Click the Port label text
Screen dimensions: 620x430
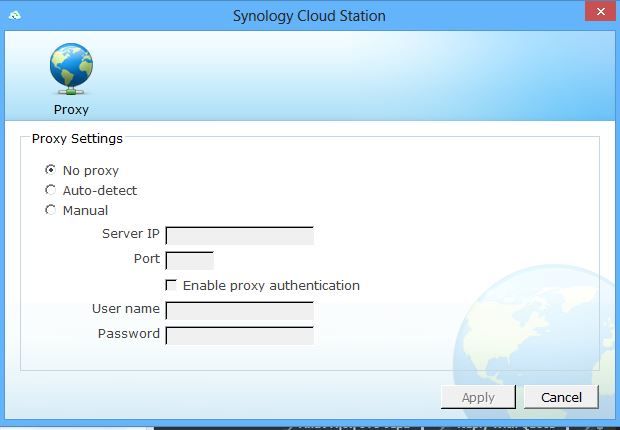coord(146,259)
